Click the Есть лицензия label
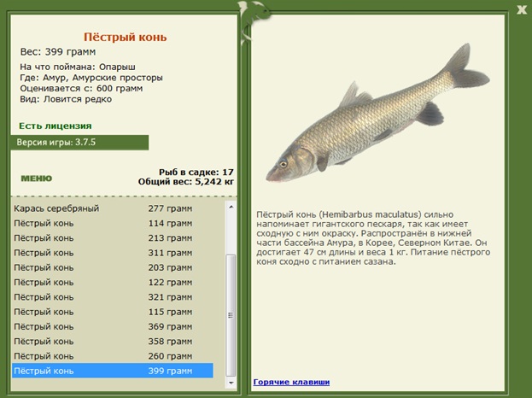 click(56, 126)
